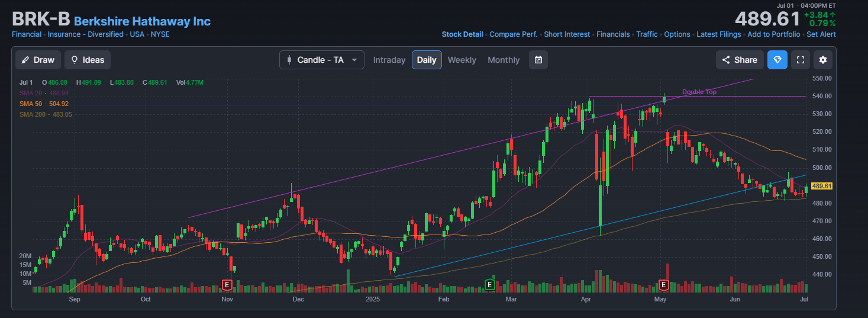Open the Financials link
Image resolution: width=868 pixels, height=318 pixels.
[x=613, y=34]
